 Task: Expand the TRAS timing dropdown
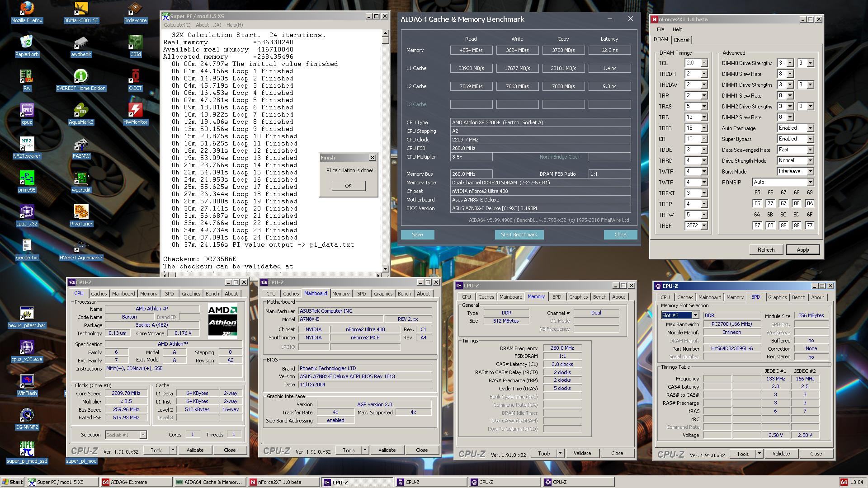pyautogui.click(x=704, y=106)
